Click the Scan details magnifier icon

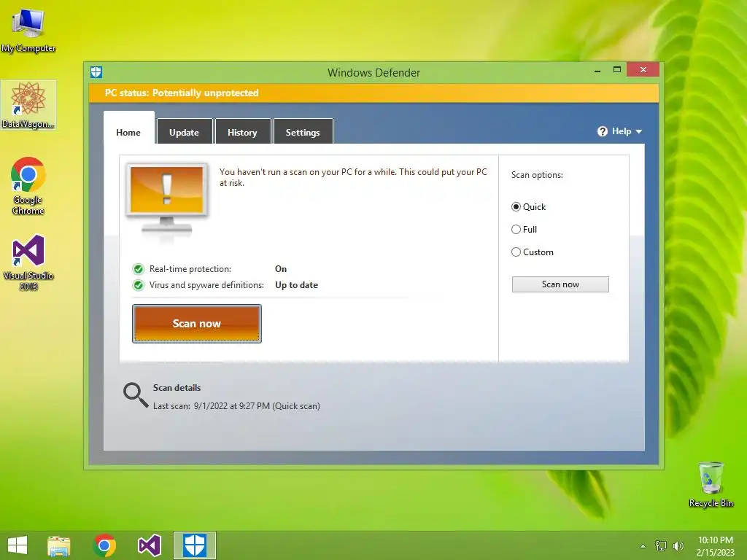point(136,395)
